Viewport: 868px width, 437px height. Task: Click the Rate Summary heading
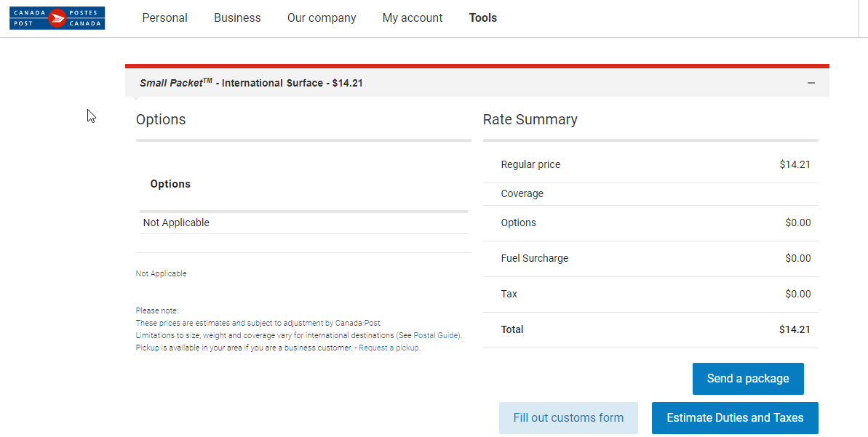pos(530,119)
